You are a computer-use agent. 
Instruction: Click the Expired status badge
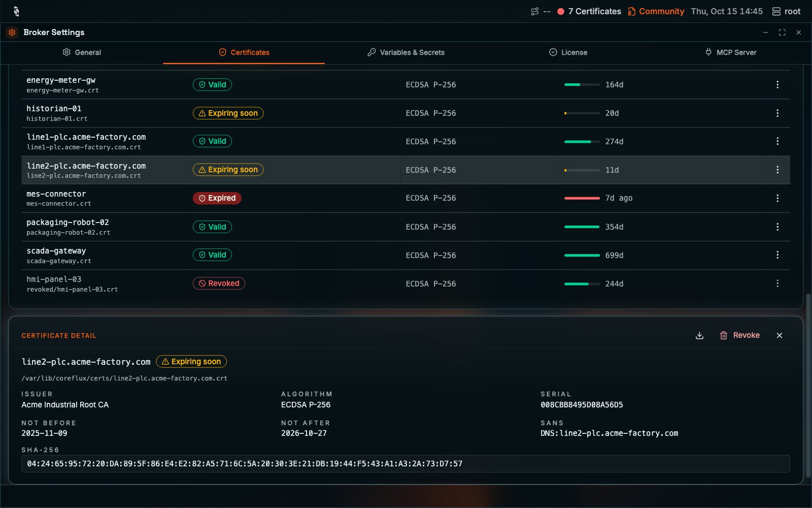[217, 198]
